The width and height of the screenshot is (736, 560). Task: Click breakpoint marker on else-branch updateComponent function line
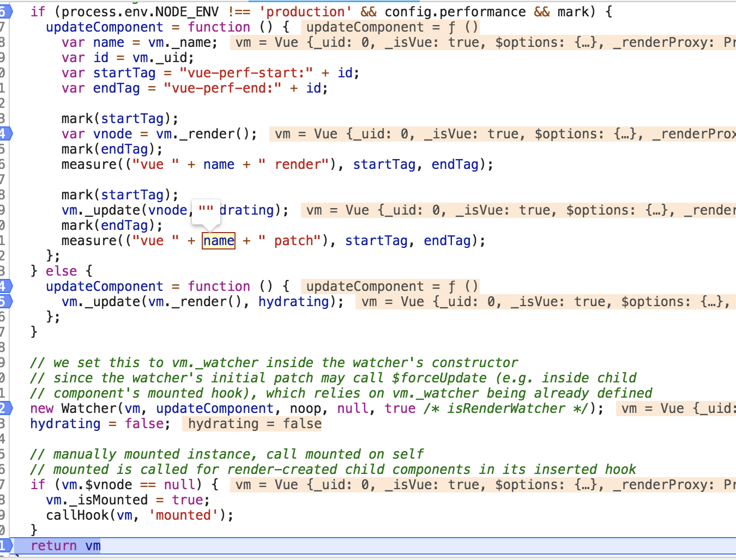tap(4, 286)
